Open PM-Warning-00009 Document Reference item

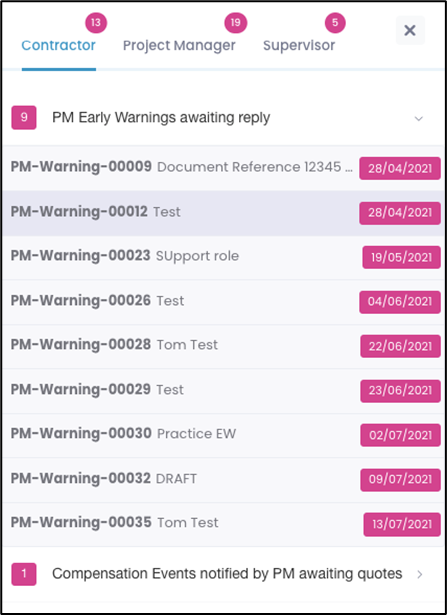tap(224, 168)
